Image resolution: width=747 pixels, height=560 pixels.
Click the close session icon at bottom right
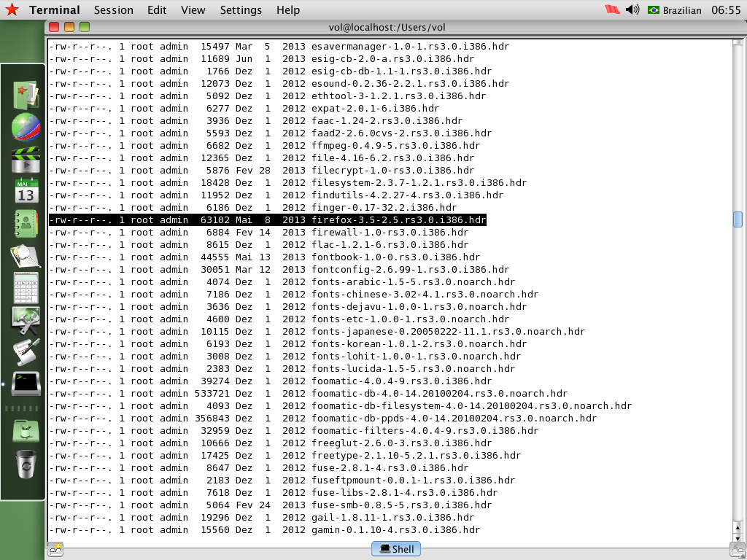tap(737, 549)
